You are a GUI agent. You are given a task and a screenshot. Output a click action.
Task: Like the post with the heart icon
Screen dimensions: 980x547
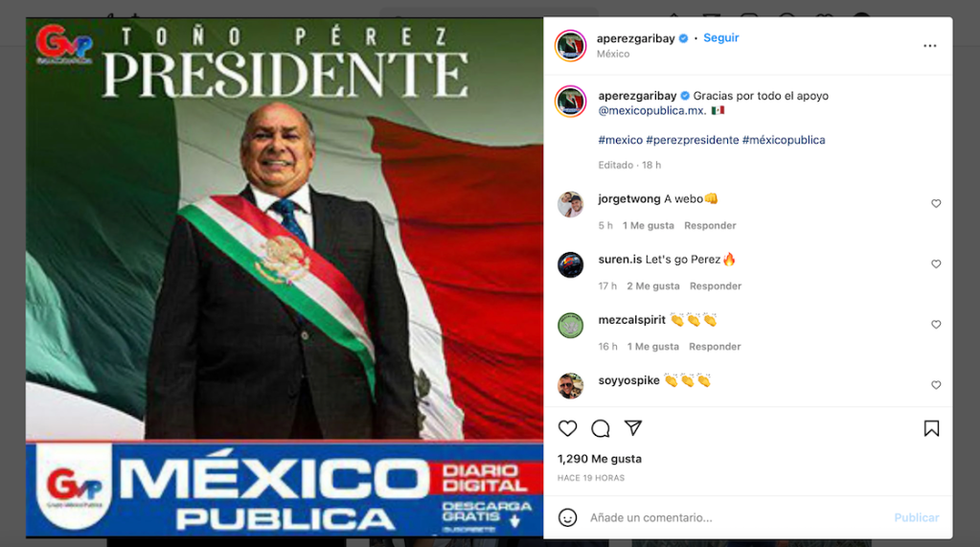click(x=567, y=428)
